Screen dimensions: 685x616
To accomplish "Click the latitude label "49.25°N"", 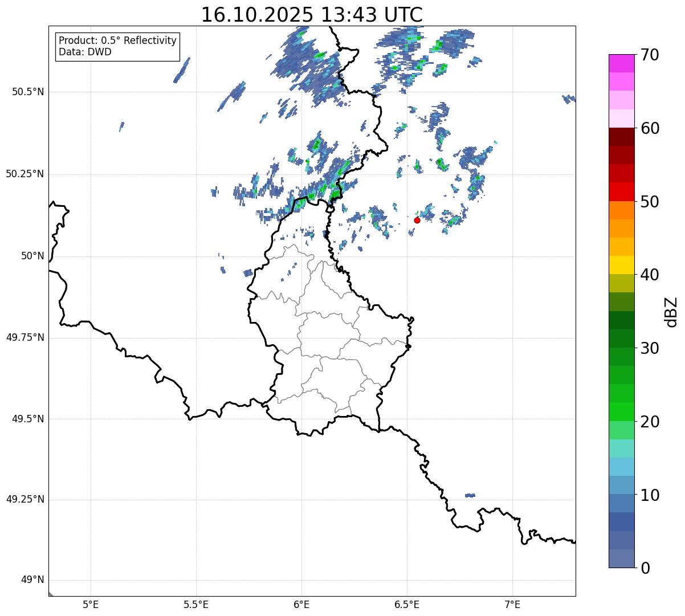I will tap(25, 500).
